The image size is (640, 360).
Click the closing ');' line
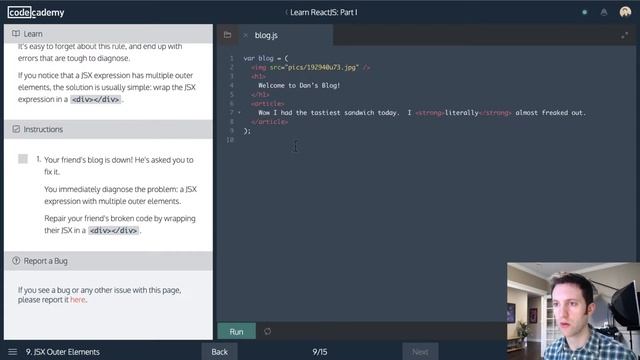click(x=247, y=131)
